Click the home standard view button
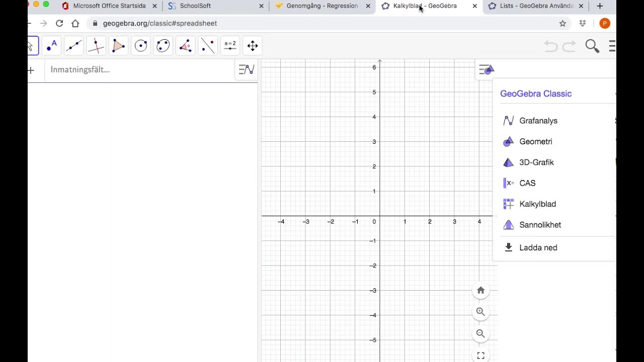 click(480, 290)
